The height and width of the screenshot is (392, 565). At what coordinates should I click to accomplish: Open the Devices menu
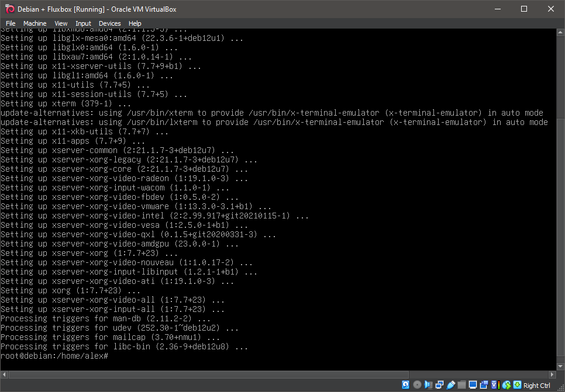[x=109, y=23]
